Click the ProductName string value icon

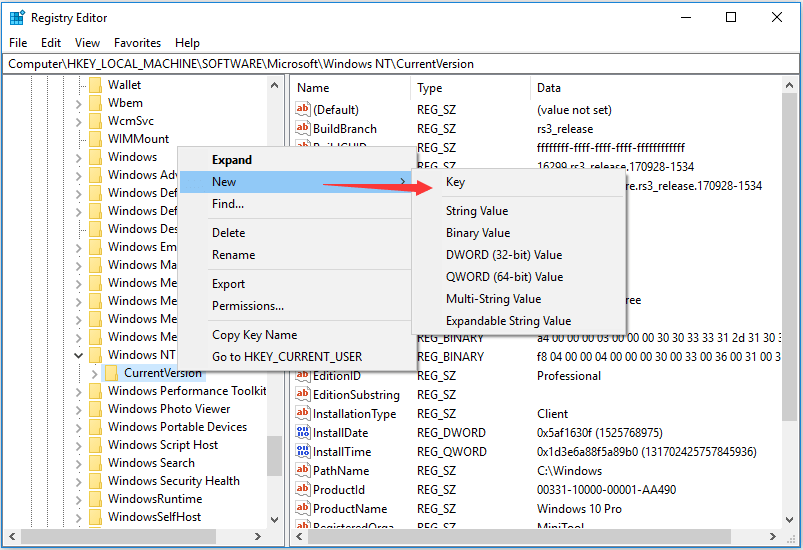tap(303, 507)
